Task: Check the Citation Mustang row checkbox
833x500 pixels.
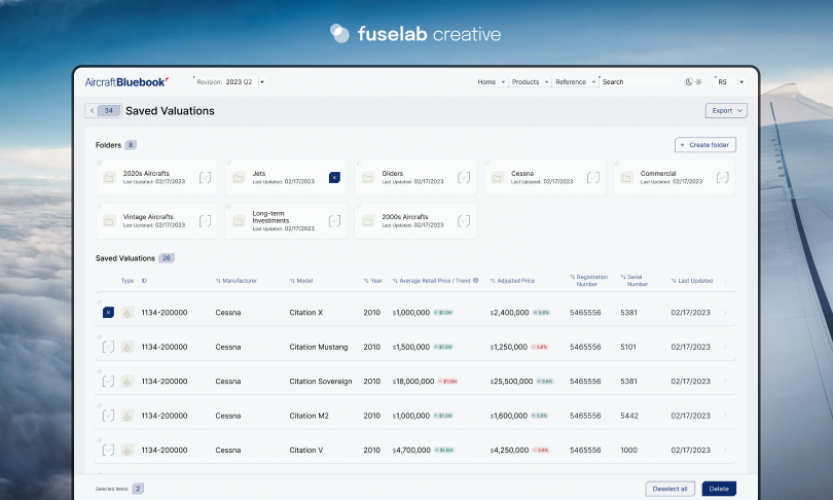Action: [108, 347]
